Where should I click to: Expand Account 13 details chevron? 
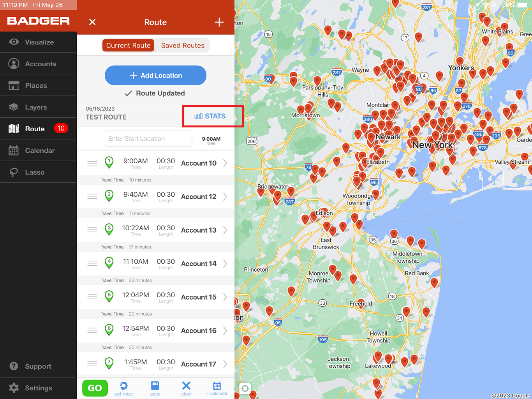[x=225, y=230]
